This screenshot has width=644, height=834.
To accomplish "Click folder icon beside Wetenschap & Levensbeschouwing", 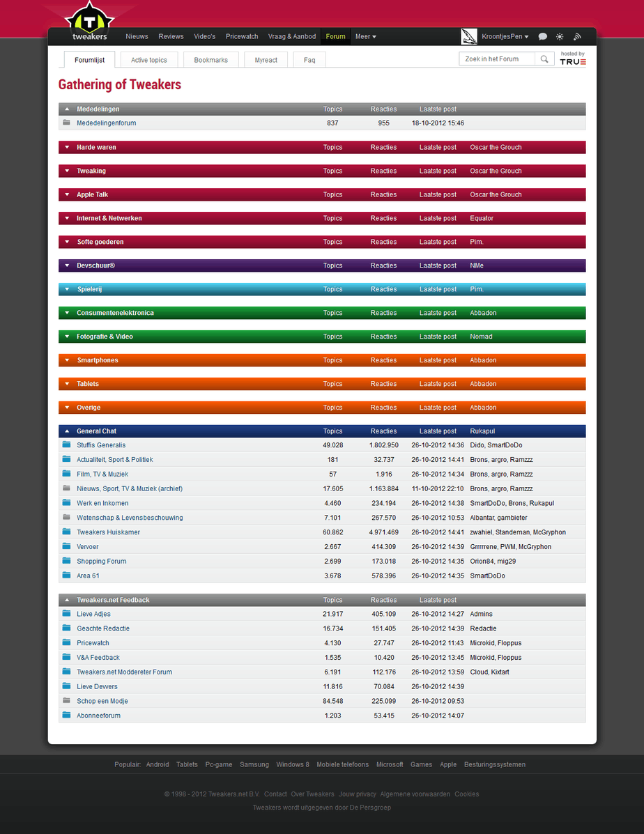I will tap(66, 517).
